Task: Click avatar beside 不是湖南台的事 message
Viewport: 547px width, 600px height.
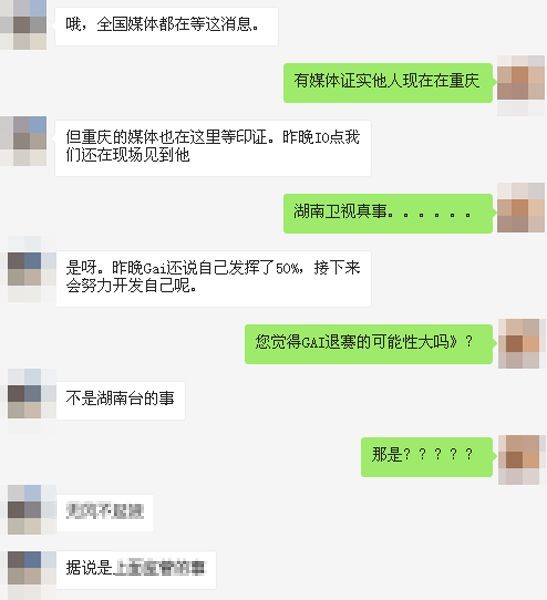Action: point(32,401)
